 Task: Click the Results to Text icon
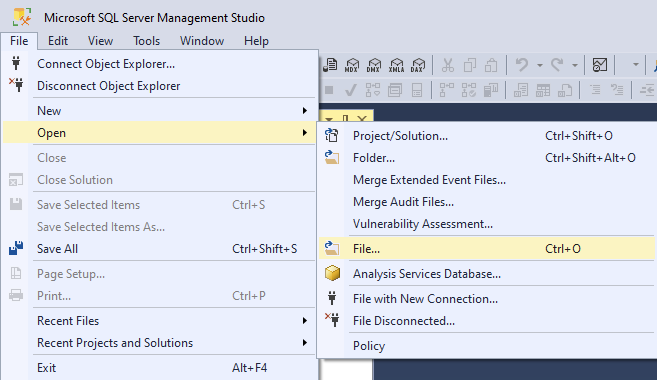click(521, 90)
